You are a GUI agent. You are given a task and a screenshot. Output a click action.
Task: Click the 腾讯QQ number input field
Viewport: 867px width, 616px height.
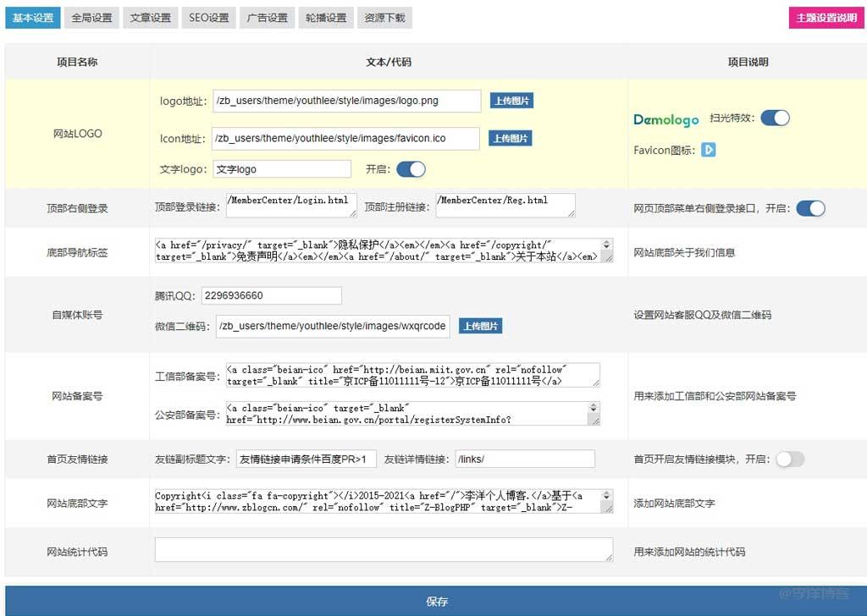tap(271, 295)
